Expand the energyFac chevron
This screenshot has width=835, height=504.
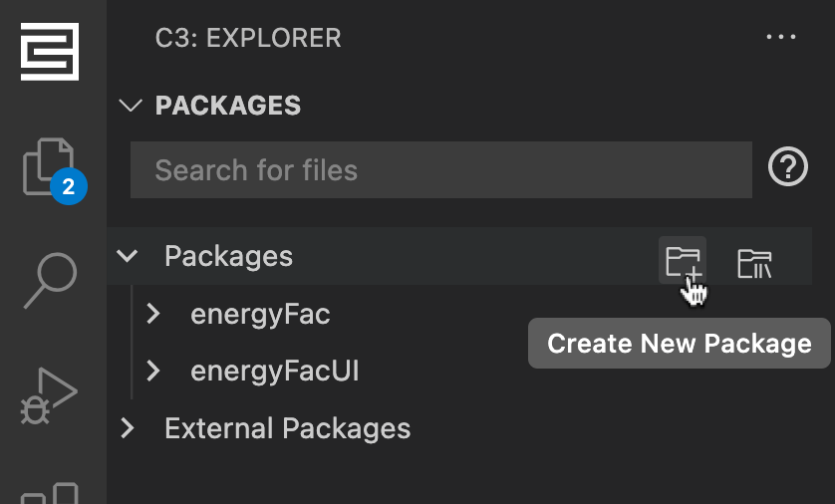(x=153, y=315)
